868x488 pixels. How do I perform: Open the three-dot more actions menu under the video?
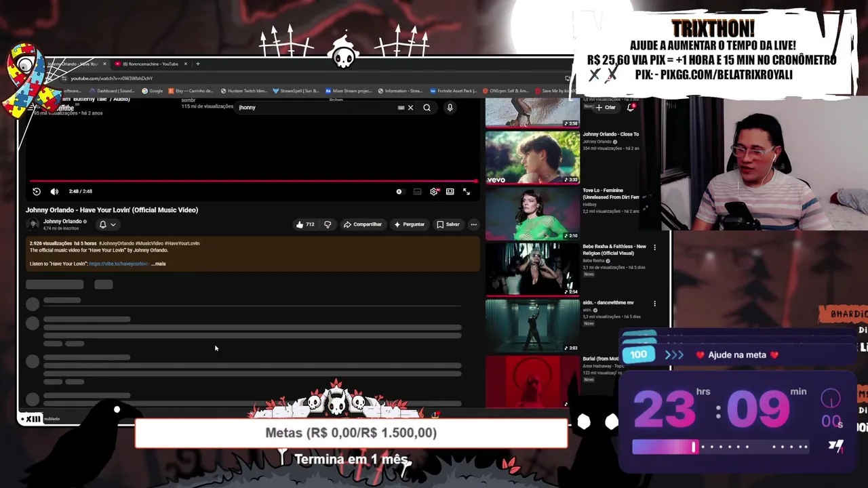click(x=473, y=224)
